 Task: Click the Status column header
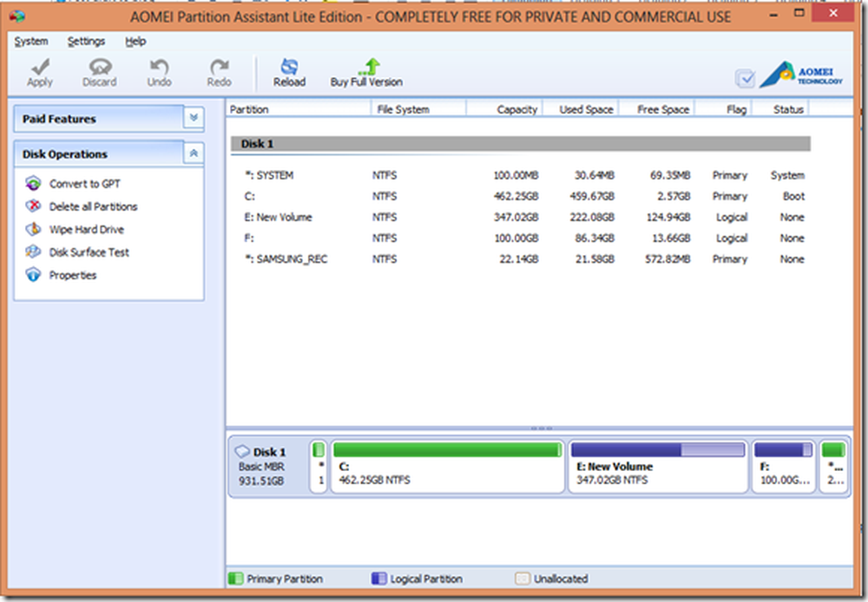click(x=781, y=109)
